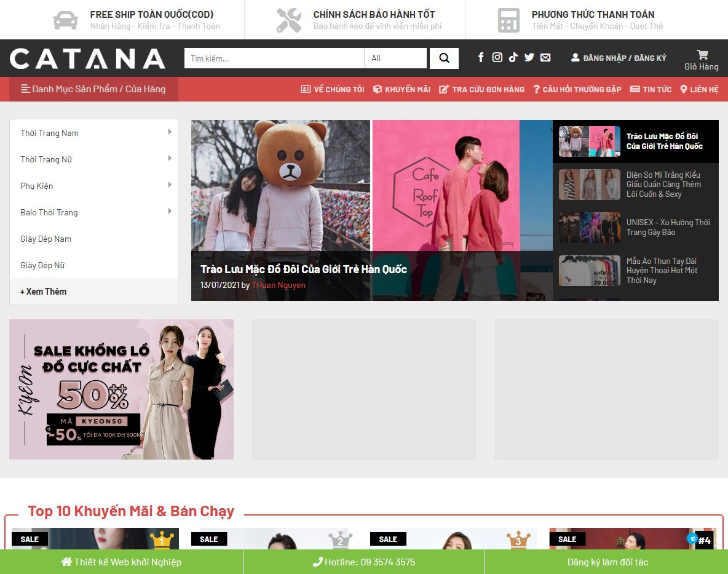Click Balo Thời Trang category text

coord(49,212)
